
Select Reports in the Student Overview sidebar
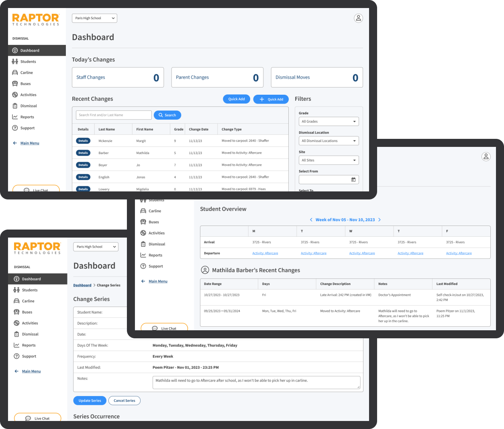coord(155,255)
